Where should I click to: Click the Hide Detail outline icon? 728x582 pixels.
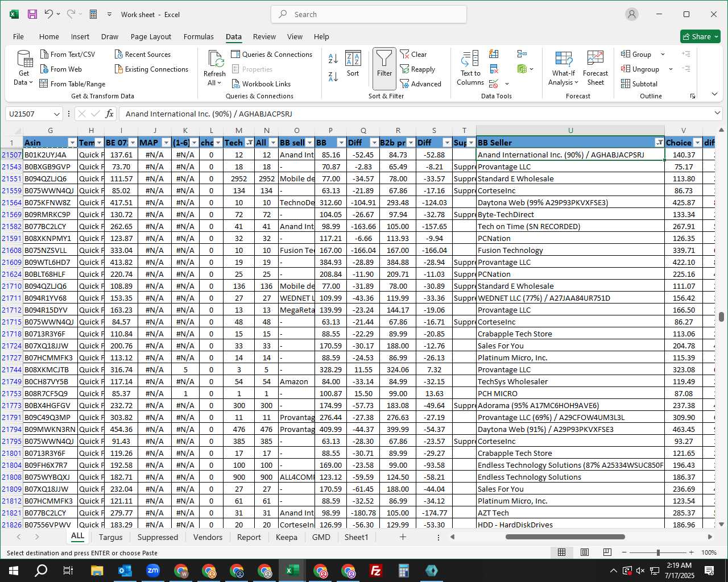(x=686, y=69)
